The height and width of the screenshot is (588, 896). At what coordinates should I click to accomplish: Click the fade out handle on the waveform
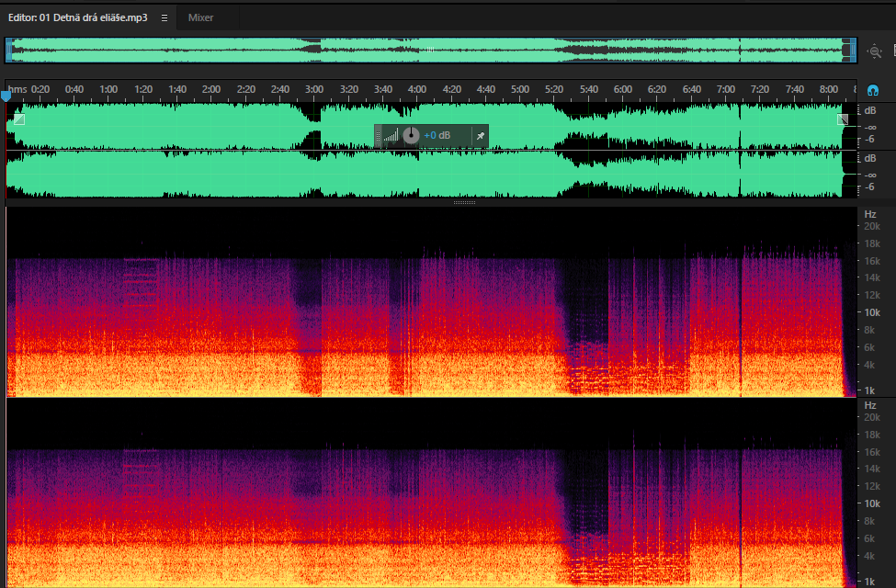[x=843, y=119]
